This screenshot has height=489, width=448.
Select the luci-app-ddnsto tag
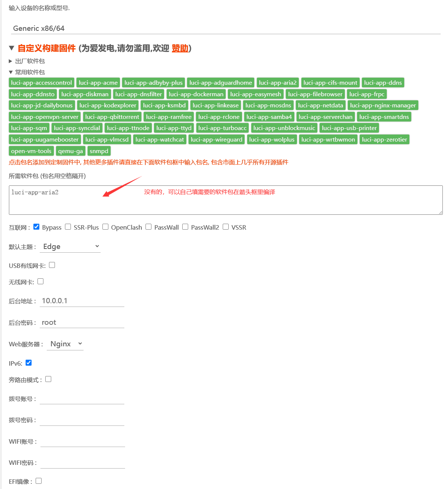pos(33,94)
